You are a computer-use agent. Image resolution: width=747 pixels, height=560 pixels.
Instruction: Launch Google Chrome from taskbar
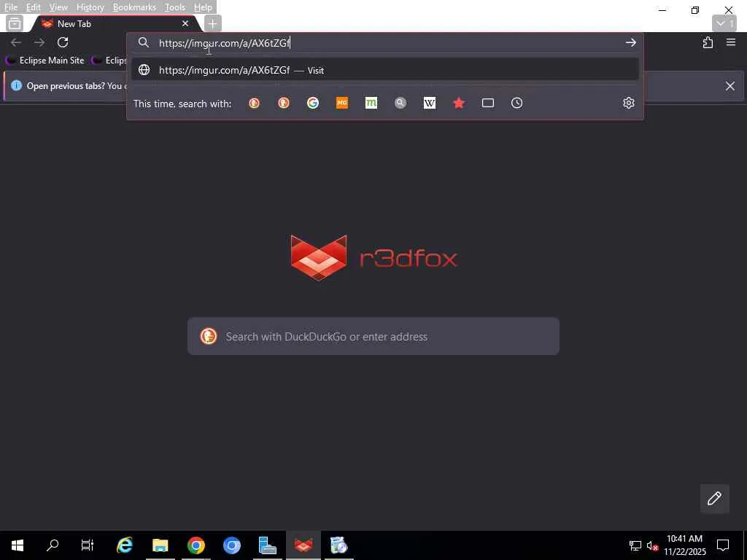[x=196, y=545]
